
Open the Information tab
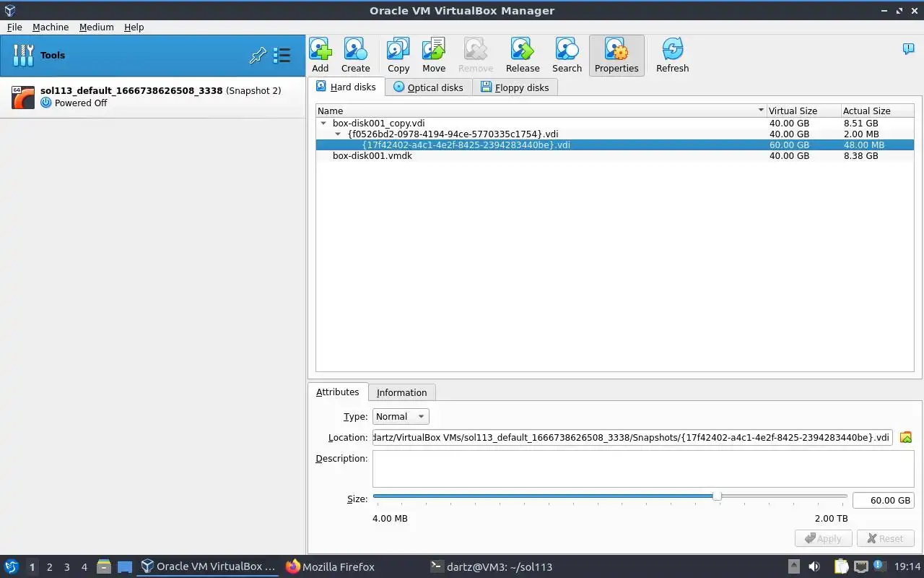tap(401, 392)
